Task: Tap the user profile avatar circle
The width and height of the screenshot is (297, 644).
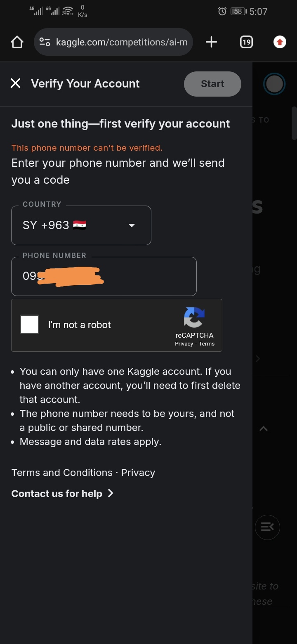Action: tap(274, 84)
